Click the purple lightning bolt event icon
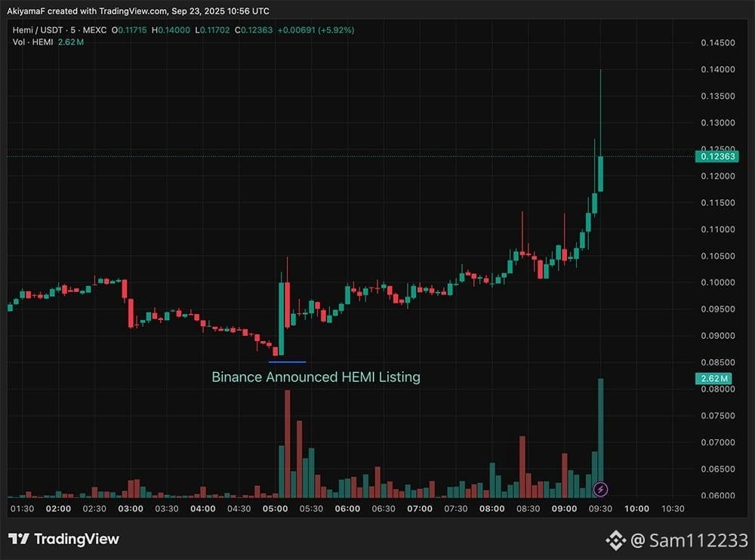This screenshot has width=755, height=560. click(600, 490)
